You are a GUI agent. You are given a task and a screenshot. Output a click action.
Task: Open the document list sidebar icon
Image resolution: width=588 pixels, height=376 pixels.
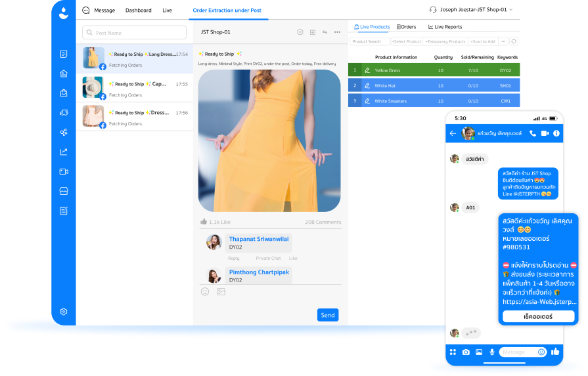coord(64,54)
